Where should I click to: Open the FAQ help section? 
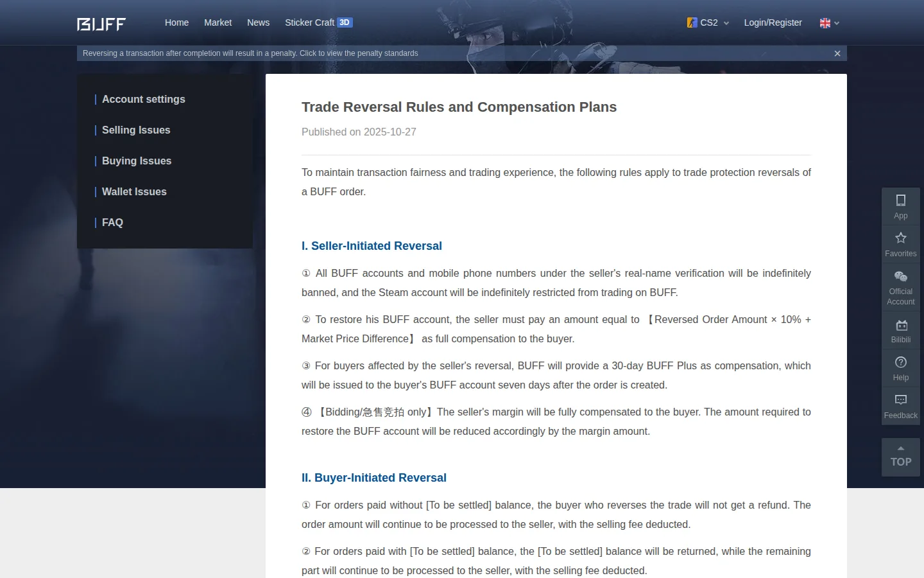point(112,223)
